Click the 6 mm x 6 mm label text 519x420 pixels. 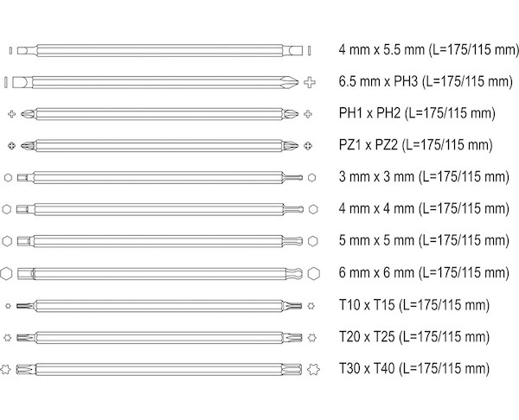coord(424,273)
